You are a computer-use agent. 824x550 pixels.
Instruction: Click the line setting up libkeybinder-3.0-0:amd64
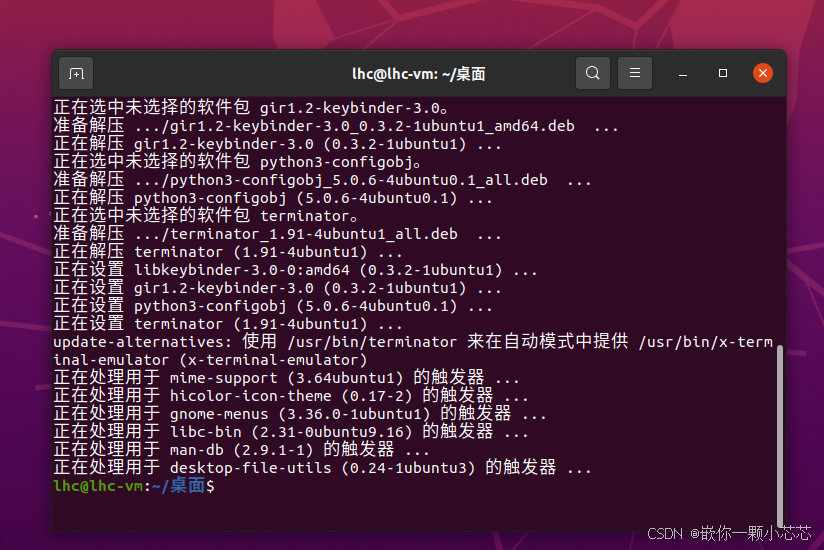(295, 270)
